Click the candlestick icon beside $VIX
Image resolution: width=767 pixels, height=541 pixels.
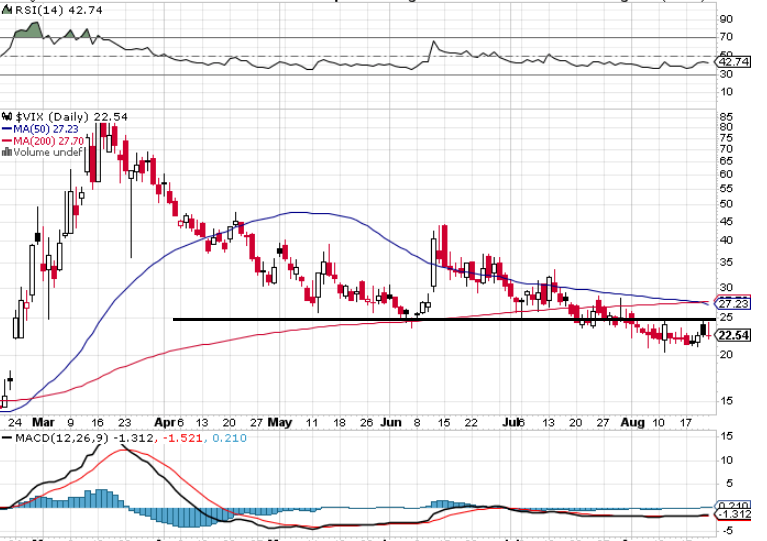click(5, 116)
